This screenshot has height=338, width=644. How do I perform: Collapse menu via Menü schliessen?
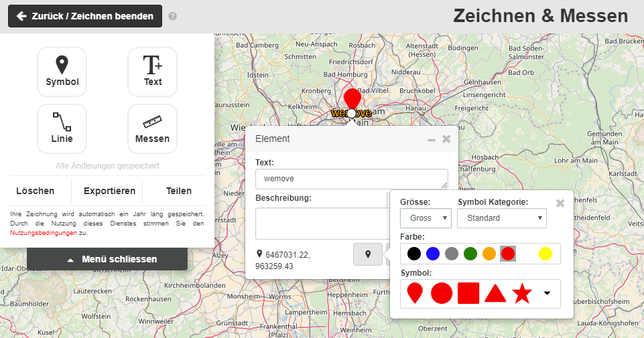click(x=107, y=259)
